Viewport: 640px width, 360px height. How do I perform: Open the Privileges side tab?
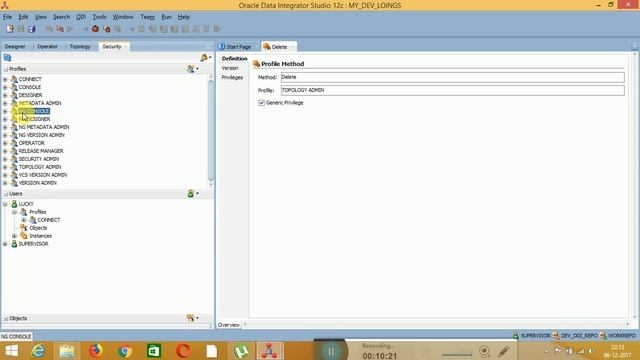232,77
